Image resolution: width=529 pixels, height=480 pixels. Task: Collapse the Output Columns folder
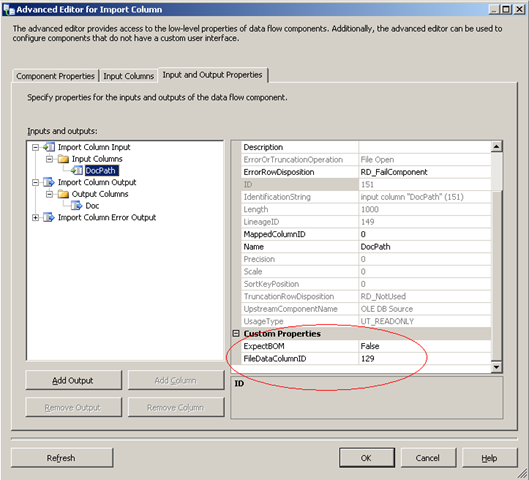point(49,194)
